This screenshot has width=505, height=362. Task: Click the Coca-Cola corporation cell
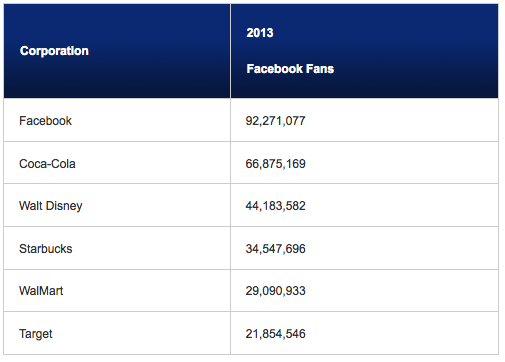(x=117, y=163)
